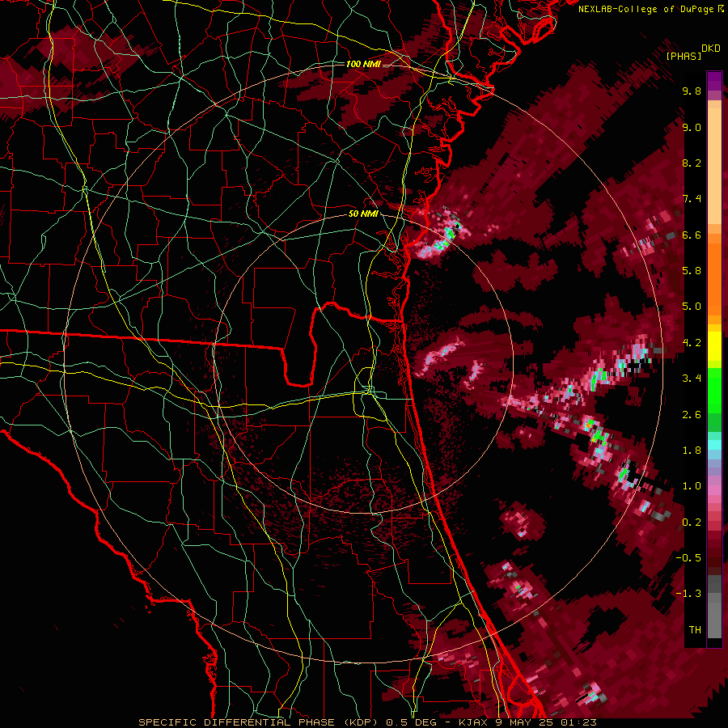Click the TH threshold label on the legend
The image size is (728, 728).
695,630
